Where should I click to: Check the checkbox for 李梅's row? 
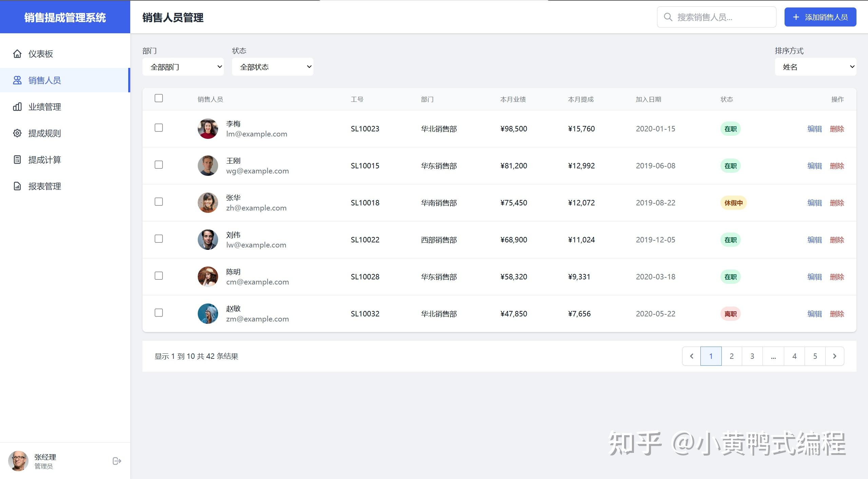click(x=159, y=128)
